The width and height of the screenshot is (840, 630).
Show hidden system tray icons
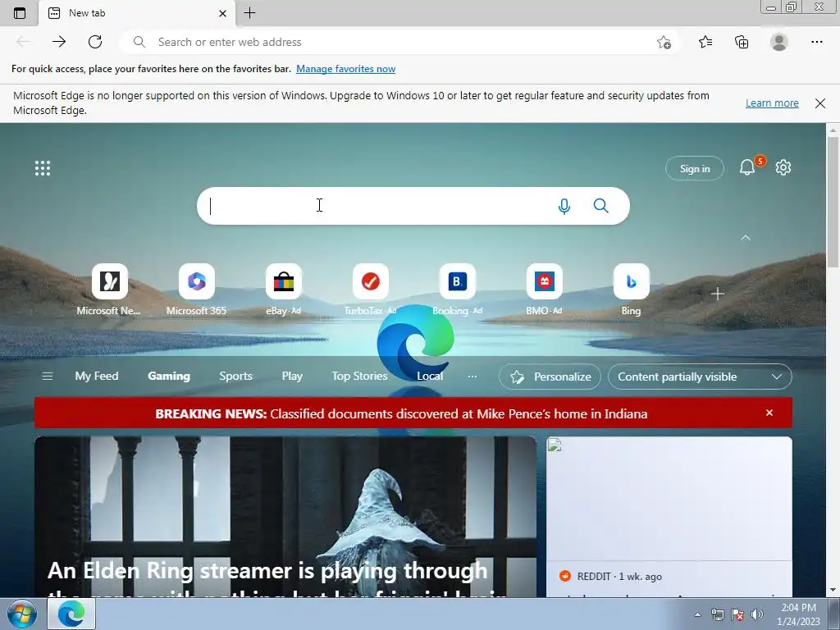point(697,615)
